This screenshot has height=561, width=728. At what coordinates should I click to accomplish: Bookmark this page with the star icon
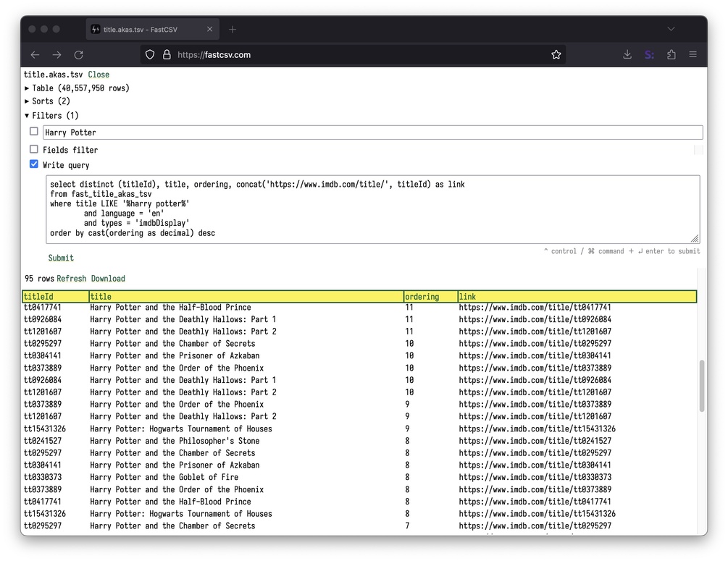pos(556,55)
